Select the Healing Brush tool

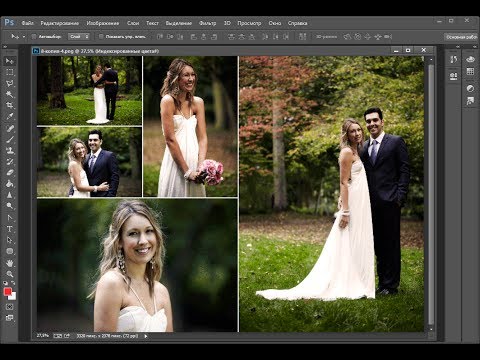click(10, 128)
